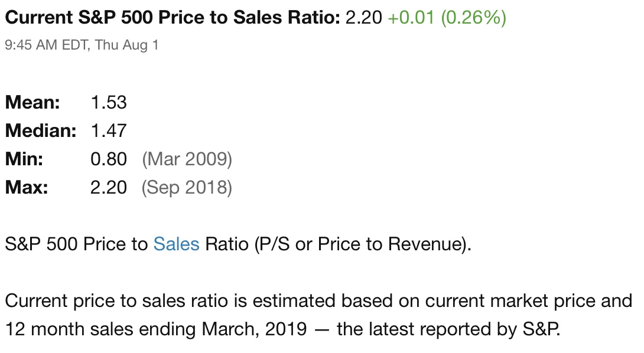Click the Median label

pos(41,130)
